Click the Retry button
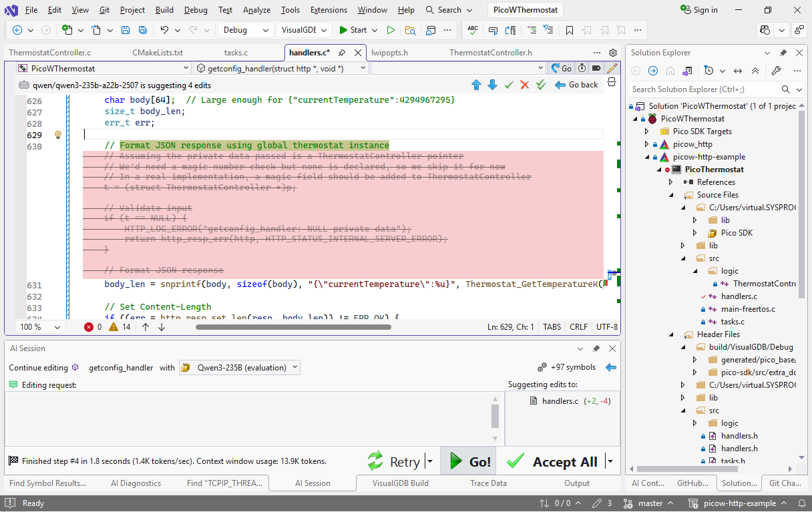 click(x=395, y=461)
